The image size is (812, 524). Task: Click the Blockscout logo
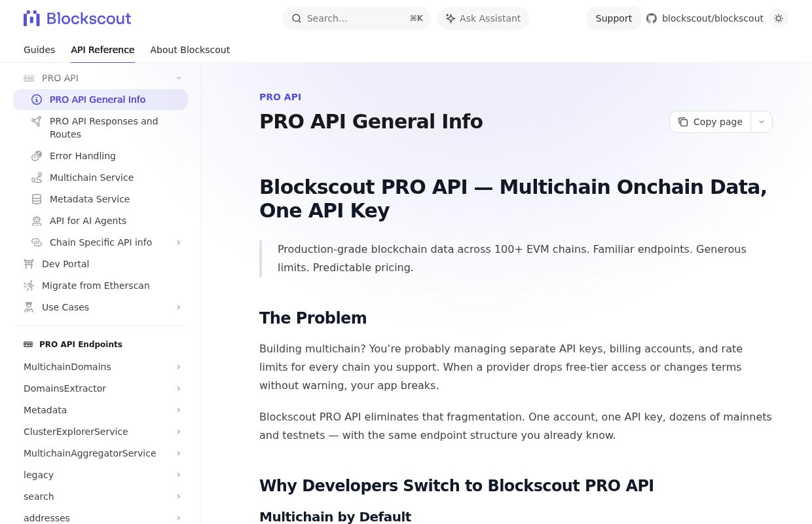tap(77, 18)
